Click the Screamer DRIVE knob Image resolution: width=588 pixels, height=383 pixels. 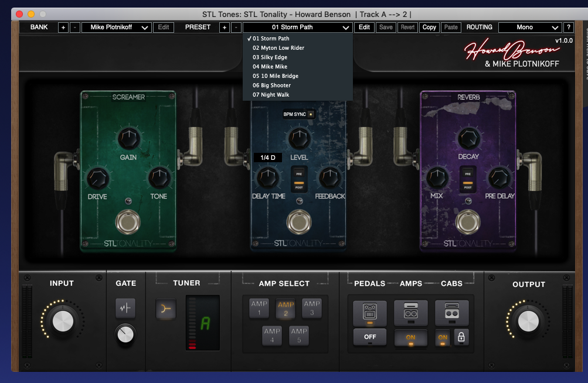97,178
